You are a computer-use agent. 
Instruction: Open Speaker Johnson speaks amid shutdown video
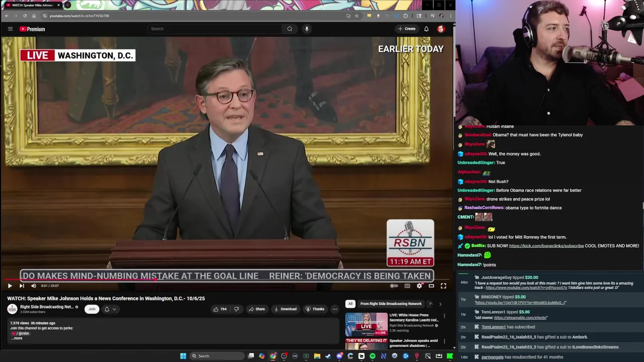[414, 343]
